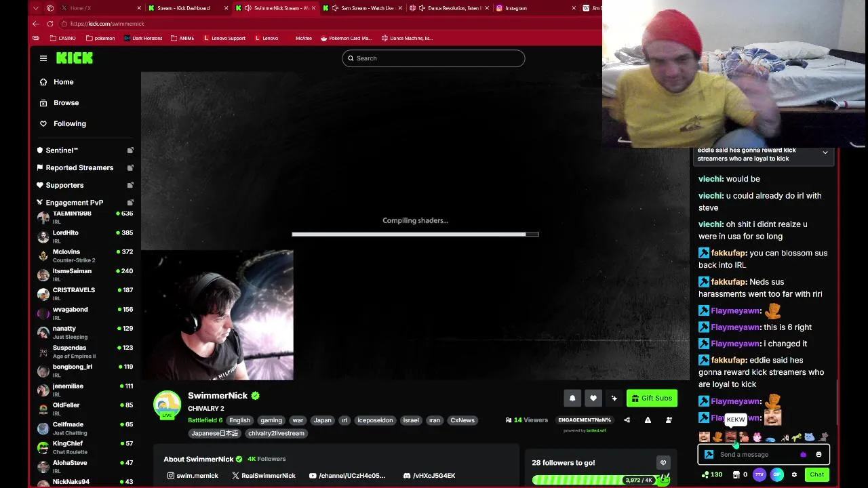868x488 pixels.
Task: Reload the page with refresh icon
Action: [50, 24]
